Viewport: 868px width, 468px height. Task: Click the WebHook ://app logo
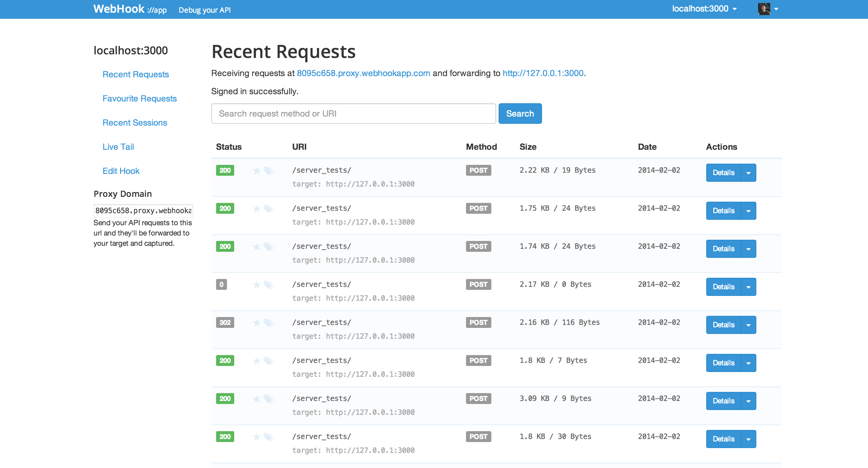coord(129,9)
